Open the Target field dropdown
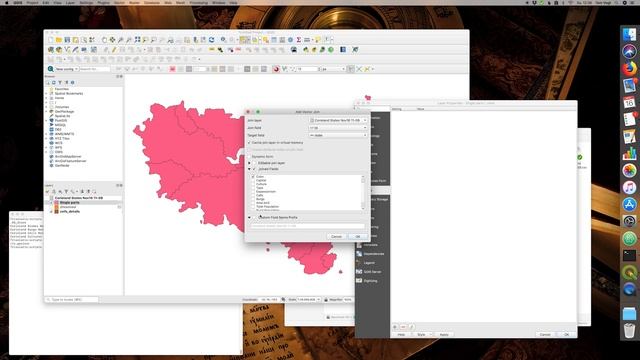This screenshot has height=360, width=640. tap(338, 135)
